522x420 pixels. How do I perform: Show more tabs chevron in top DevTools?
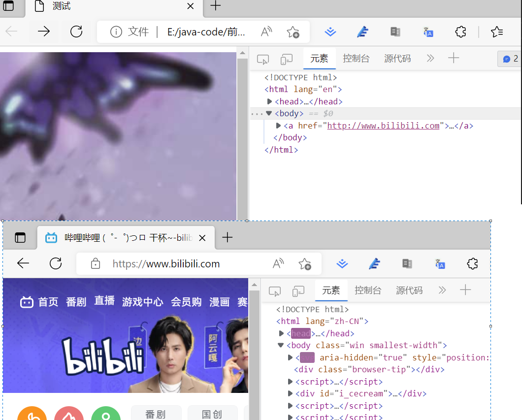[430, 58]
